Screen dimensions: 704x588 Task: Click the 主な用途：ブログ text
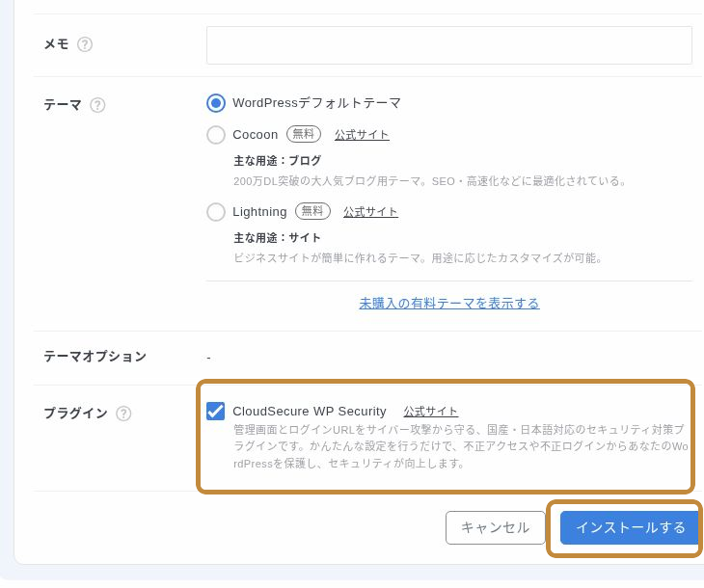(278, 161)
